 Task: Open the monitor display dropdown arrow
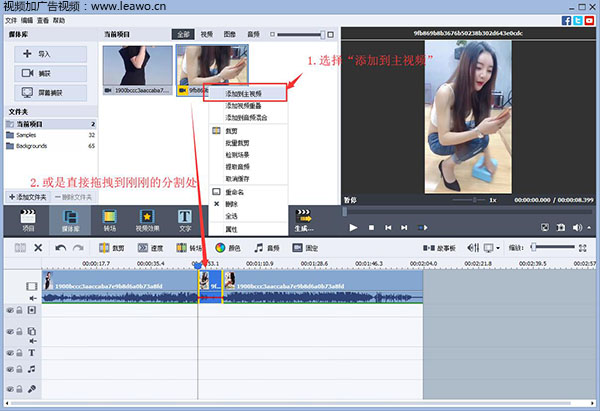click(x=497, y=248)
